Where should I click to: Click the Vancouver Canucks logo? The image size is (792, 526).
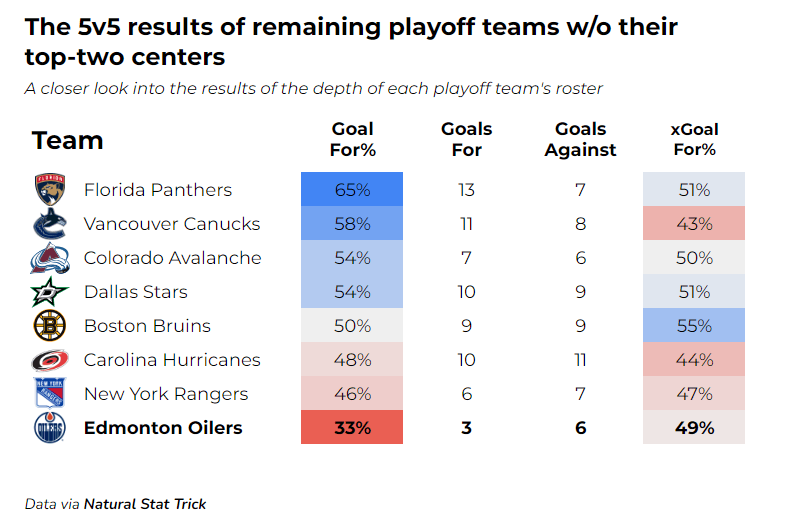(49, 224)
